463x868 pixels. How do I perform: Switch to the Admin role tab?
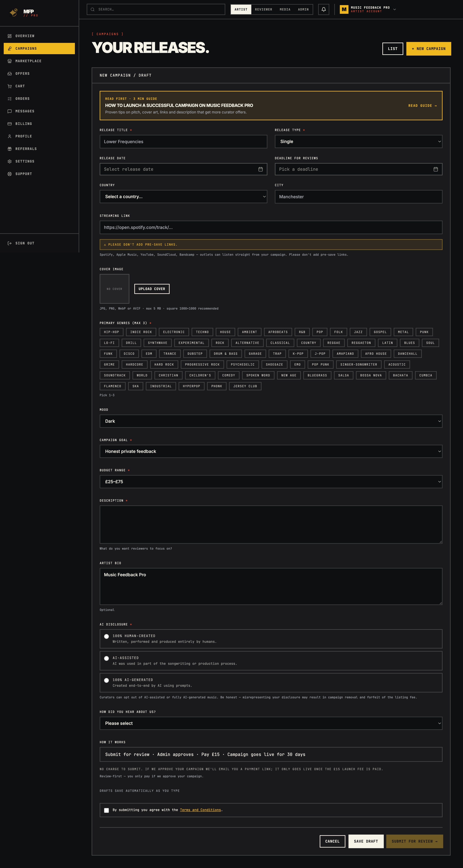coord(303,9)
